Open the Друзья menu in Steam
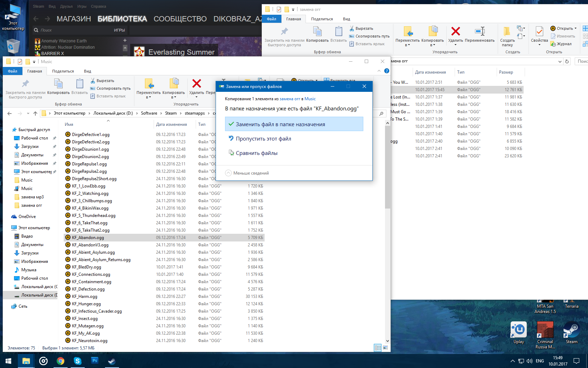The width and height of the screenshot is (588, 368). pyautogui.click(x=66, y=6)
